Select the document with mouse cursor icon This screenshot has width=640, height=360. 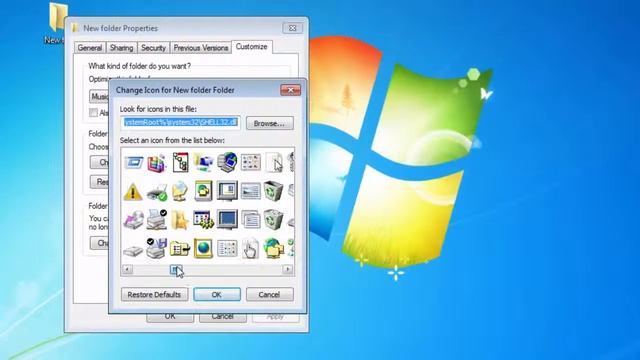click(274, 162)
